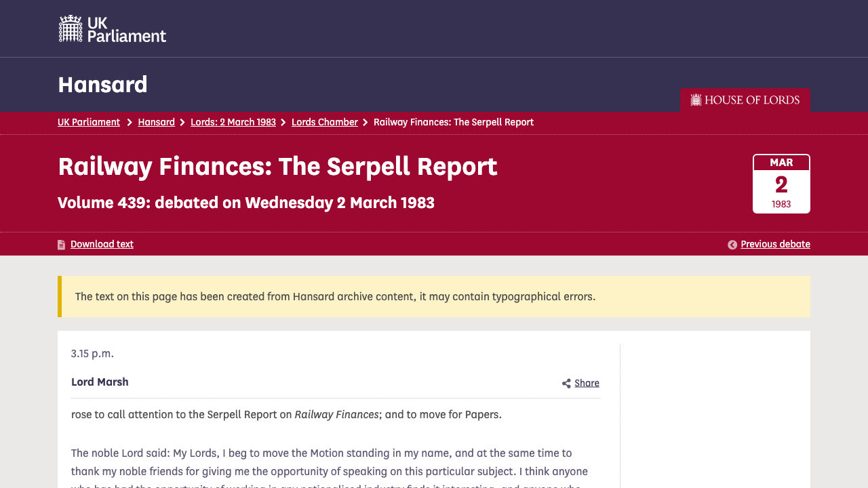The image size is (868, 488).
Task: Open the Lords Chamber breadcrumb link
Action: click(324, 122)
